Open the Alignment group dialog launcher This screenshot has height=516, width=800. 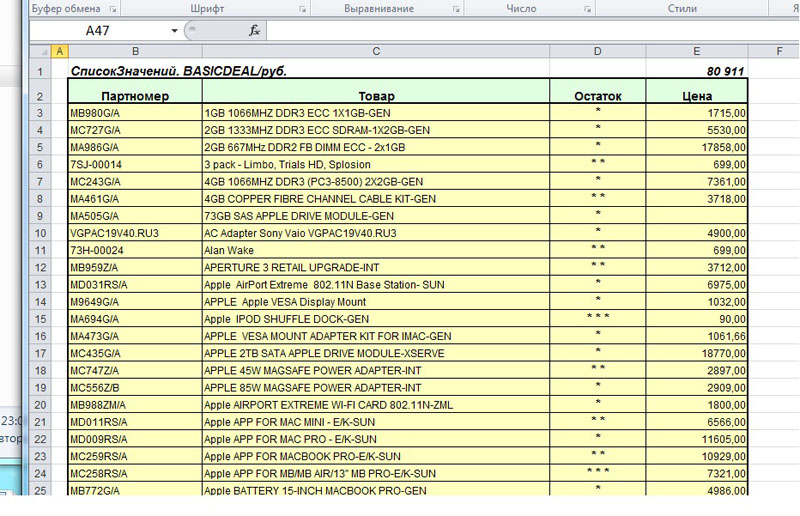pyautogui.click(x=456, y=9)
